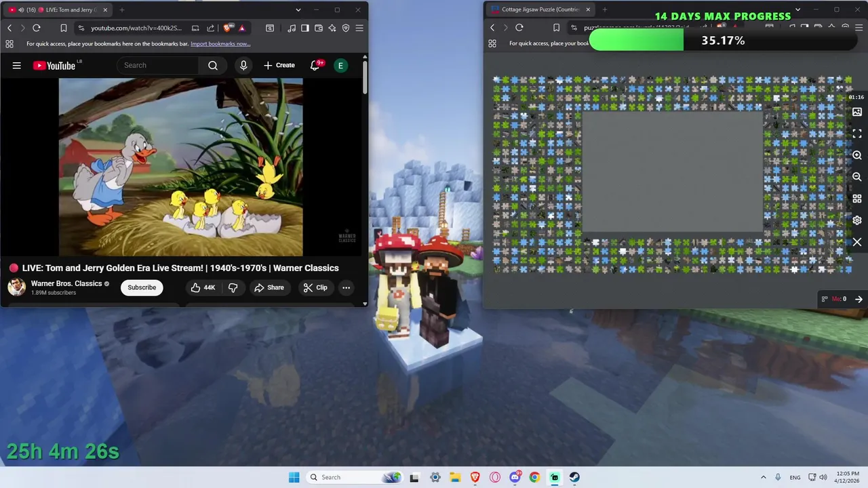Screen dimensions: 868x488
Task: Zoom out on the jigsaw puzzle
Action: click(857, 177)
